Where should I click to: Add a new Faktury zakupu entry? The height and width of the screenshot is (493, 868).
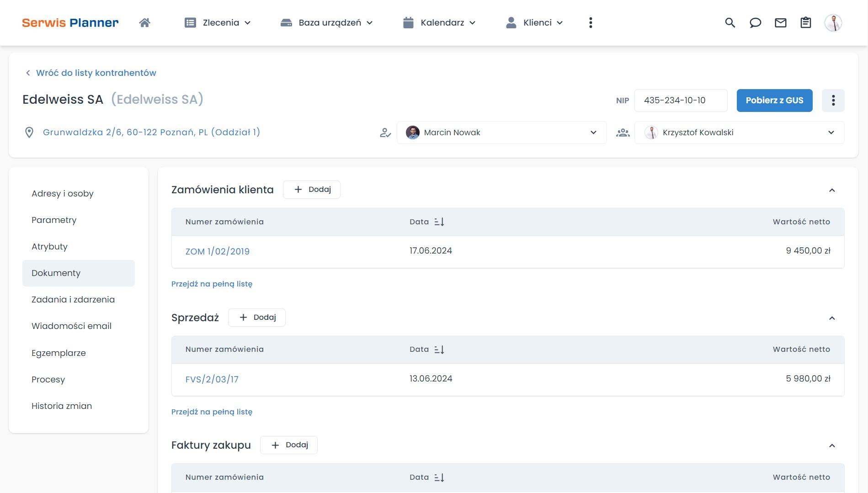(289, 445)
